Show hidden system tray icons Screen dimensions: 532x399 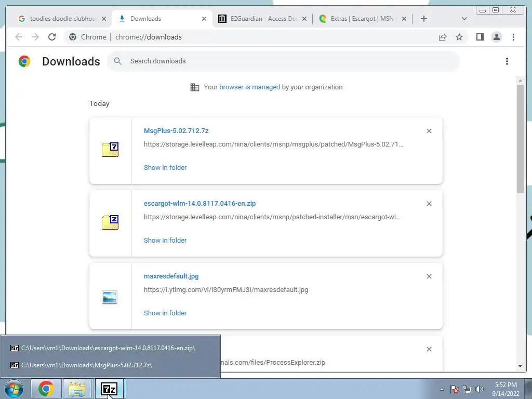[x=442, y=389]
